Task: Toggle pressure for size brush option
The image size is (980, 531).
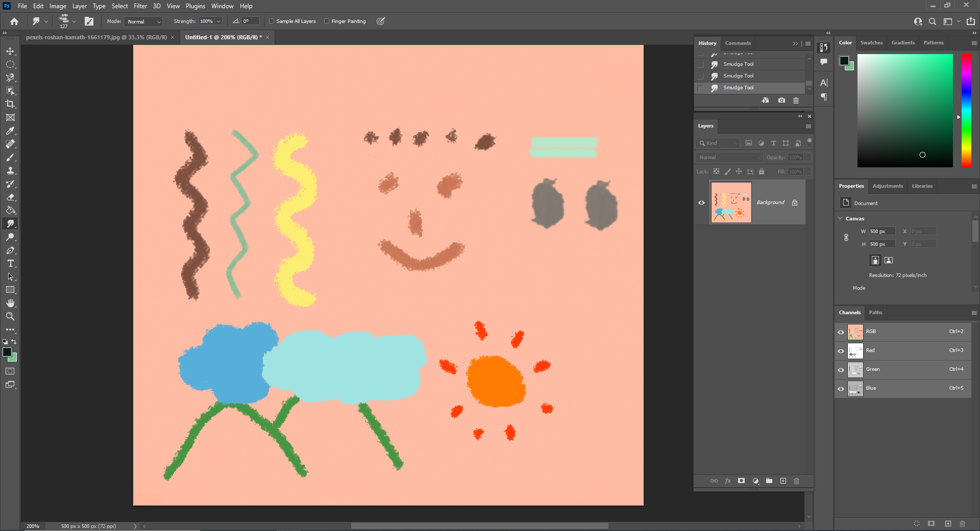Action: pyautogui.click(x=381, y=21)
